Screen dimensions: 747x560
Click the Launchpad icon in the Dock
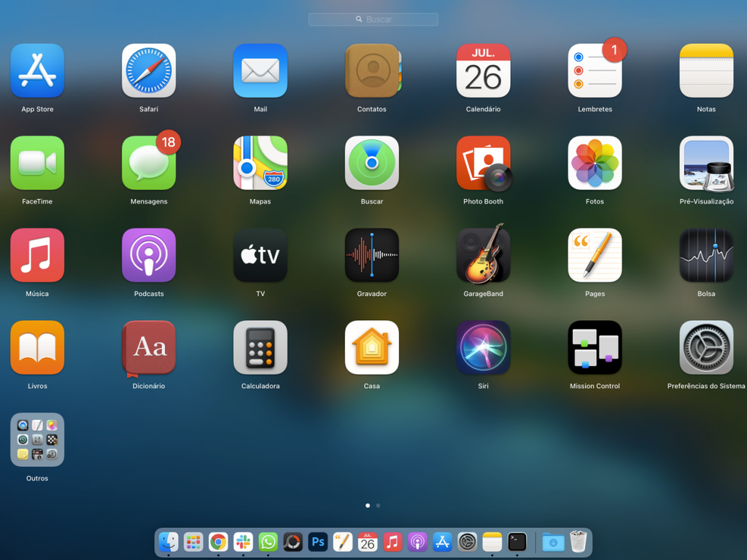193,542
